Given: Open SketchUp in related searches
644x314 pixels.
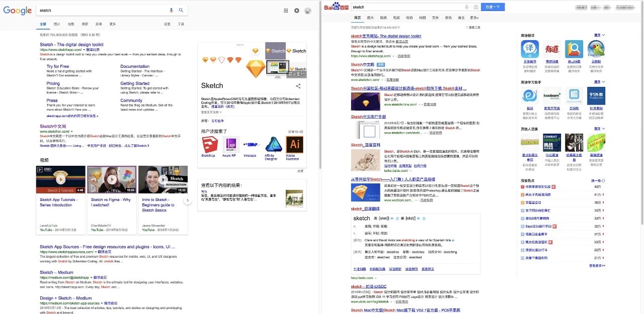Looking at the screenshot, I should coord(210,145).
